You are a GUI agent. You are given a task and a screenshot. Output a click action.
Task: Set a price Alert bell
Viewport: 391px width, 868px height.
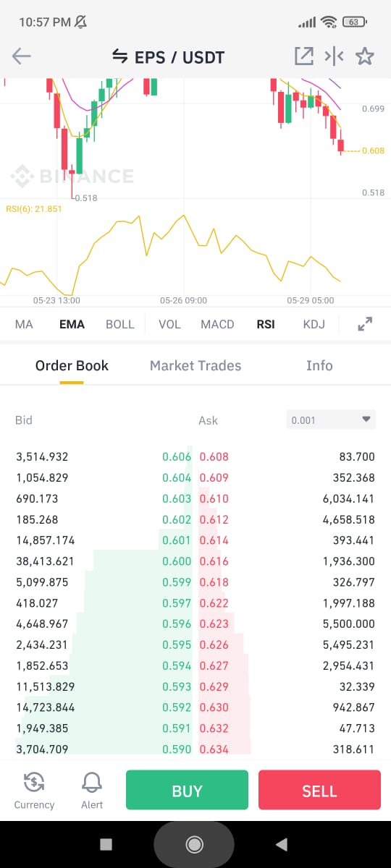(x=92, y=789)
